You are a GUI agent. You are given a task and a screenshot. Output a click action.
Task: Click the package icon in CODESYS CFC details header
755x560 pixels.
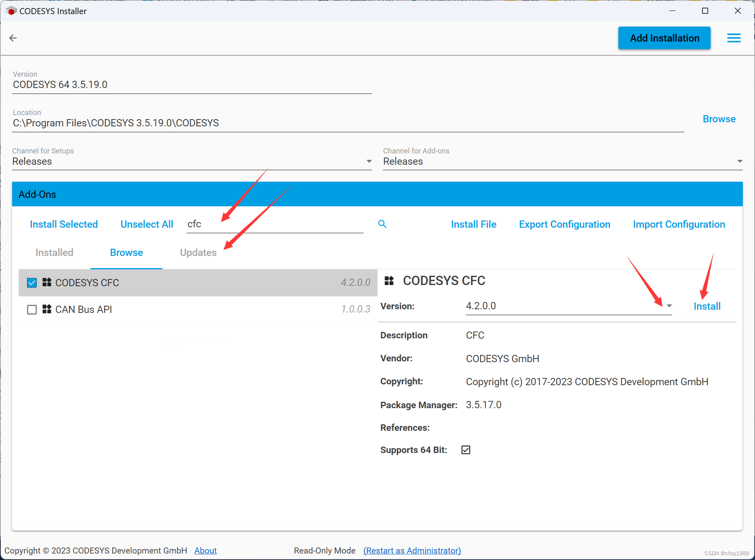click(x=389, y=281)
